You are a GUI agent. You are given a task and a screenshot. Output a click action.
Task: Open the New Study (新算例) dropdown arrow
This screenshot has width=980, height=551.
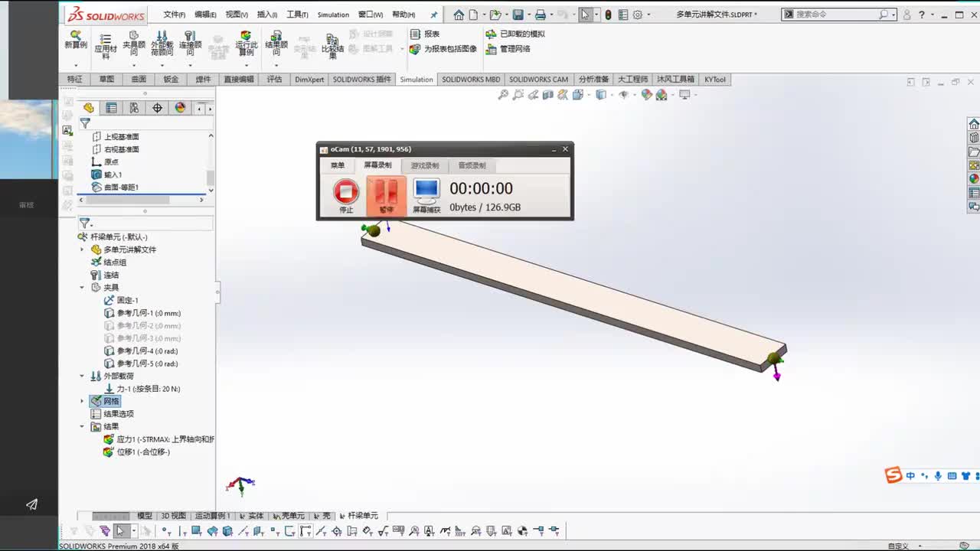(x=75, y=65)
